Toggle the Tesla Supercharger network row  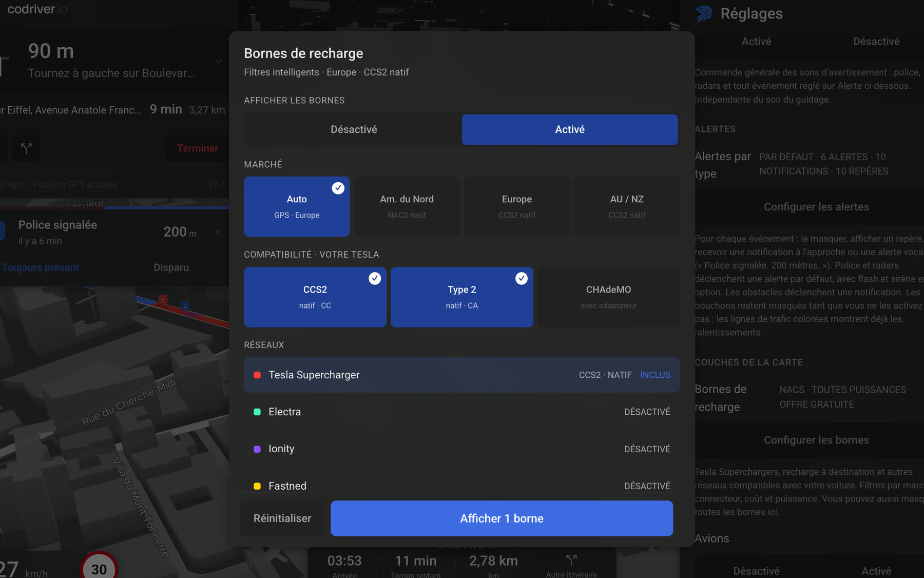pyautogui.click(x=462, y=375)
